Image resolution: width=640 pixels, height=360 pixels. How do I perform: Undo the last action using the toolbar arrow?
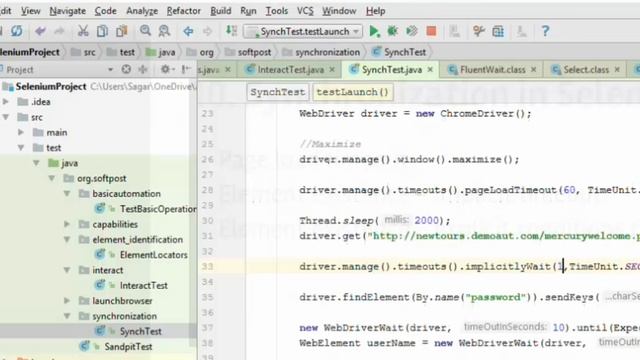tap(40, 31)
